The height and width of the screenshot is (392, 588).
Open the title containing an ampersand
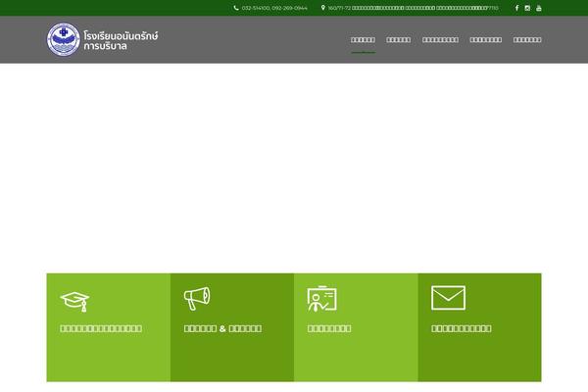[222, 328]
